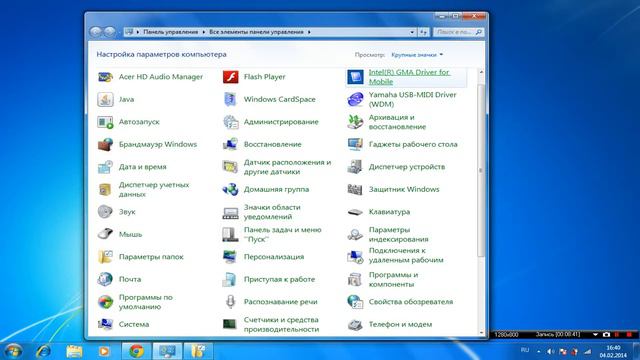
Task: Click the RU language indicator
Action: click(525, 350)
